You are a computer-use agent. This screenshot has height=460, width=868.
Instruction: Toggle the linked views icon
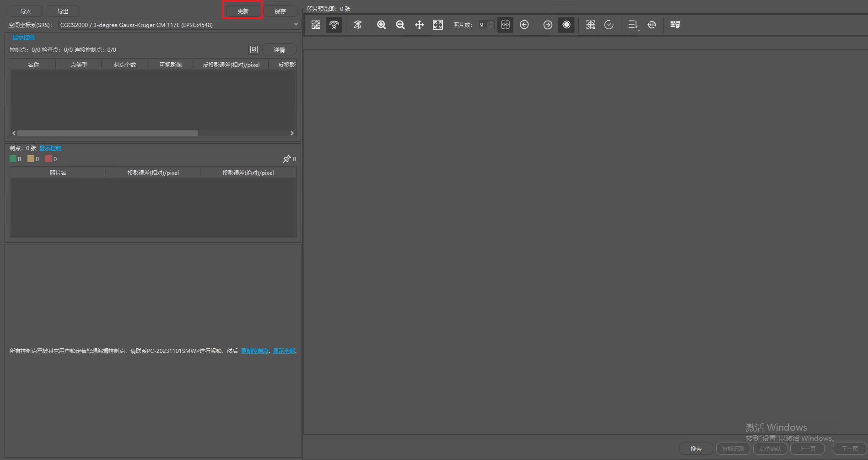[505, 25]
